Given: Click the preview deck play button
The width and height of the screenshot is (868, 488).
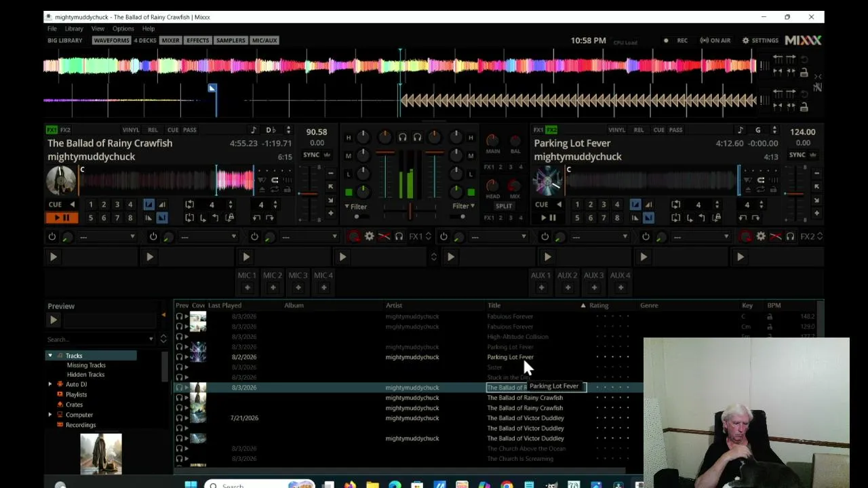Looking at the screenshot, I should (x=54, y=320).
